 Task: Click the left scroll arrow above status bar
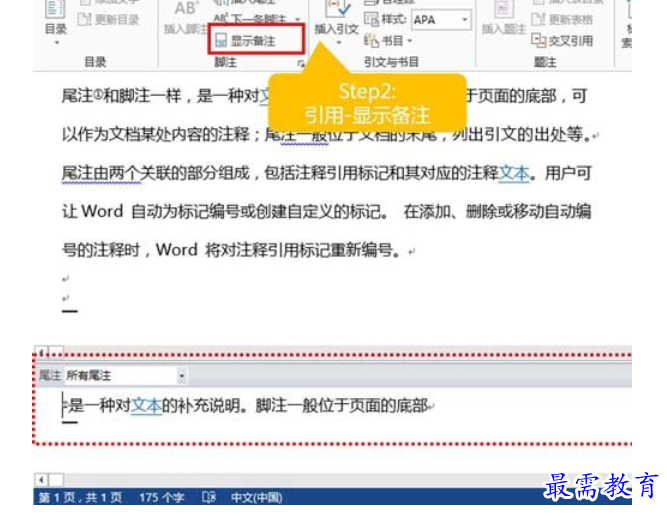[x=41, y=480]
